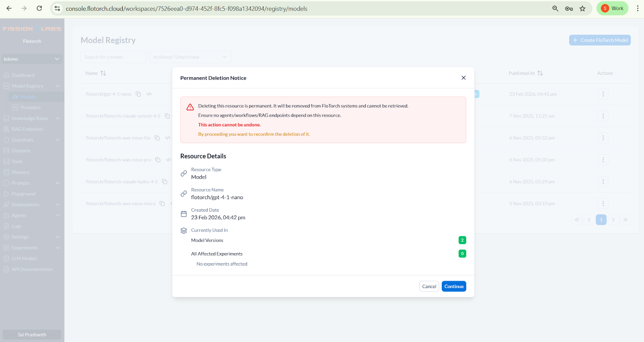Click the Cancel button

pyautogui.click(x=429, y=286)
